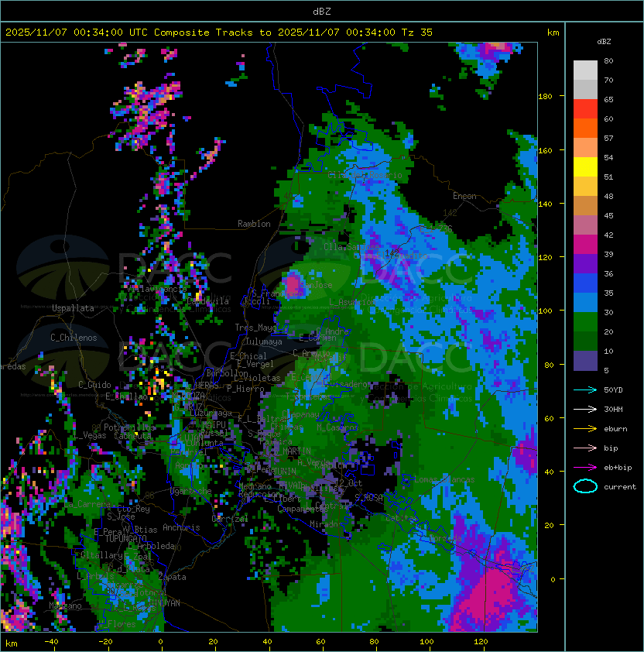Viewport: 644px width, 652px height.
Task: Click the 'Ugarteche' map label
Action: pyautogui.click(x=191, y=492)
